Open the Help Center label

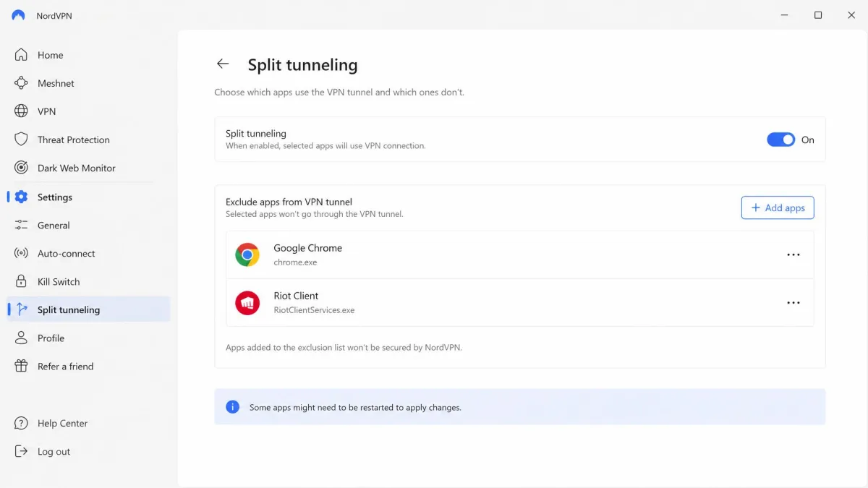pos(62,423)
